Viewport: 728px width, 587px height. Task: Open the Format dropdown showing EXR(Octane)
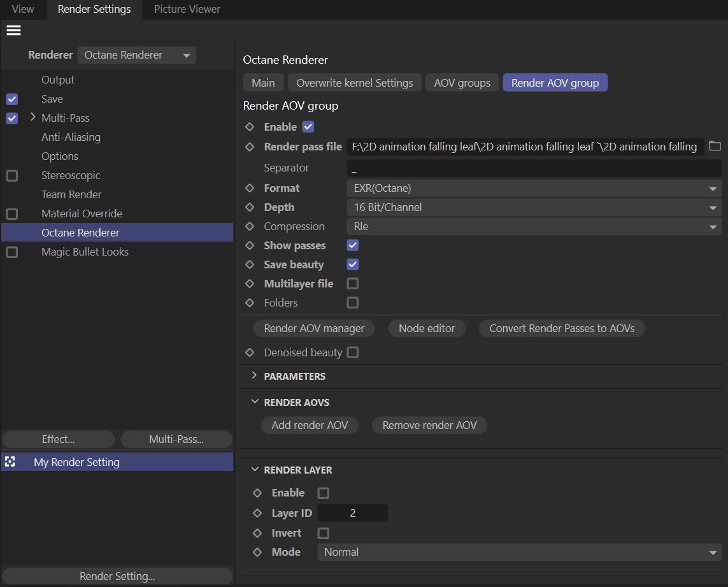click(534, 188)
